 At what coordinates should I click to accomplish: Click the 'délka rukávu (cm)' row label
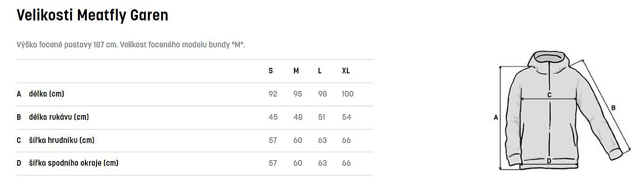[59, 117]
